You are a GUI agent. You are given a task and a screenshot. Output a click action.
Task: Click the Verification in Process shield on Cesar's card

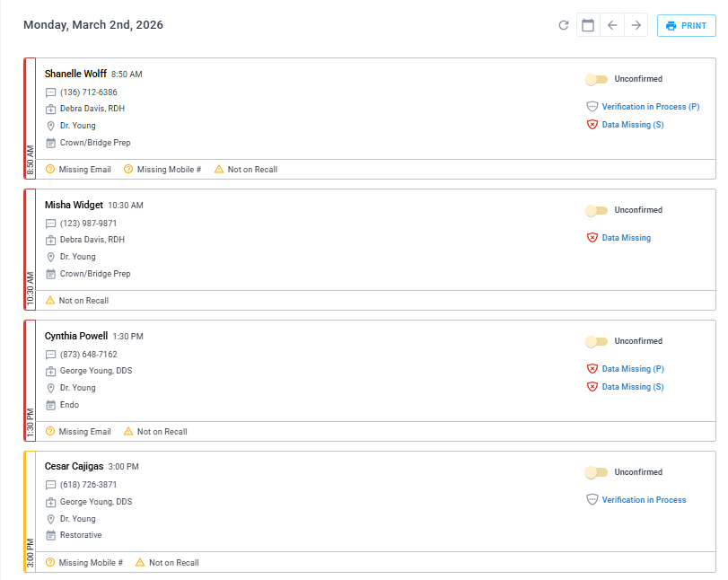pos(592,499)
